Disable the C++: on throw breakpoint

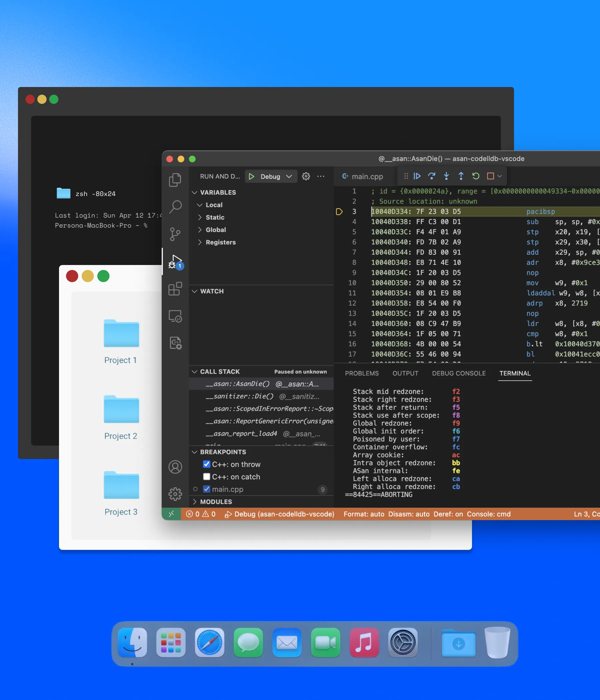[207, 464]
